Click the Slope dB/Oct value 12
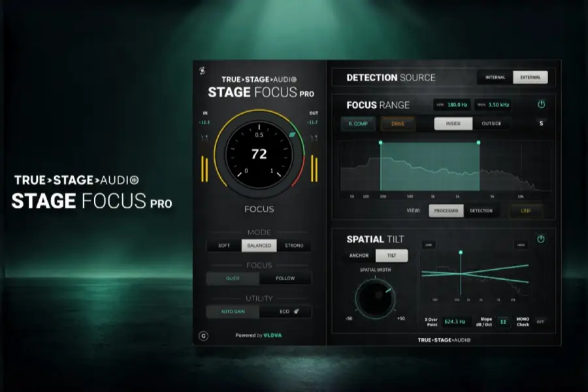Screen dimensions: 588x392 coord(503,322)
